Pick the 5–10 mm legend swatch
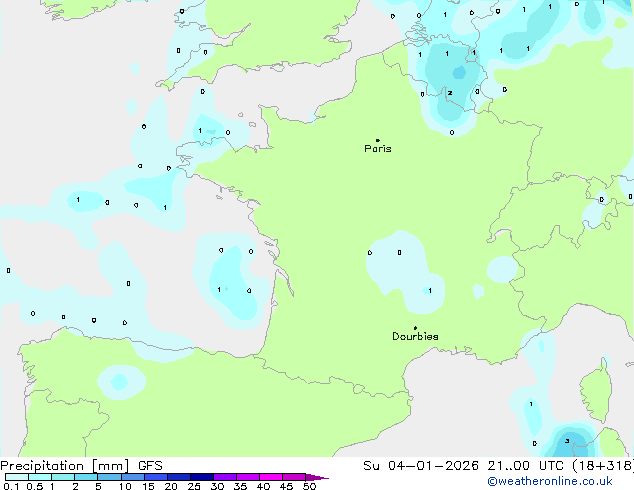634x490 pixels. pos(109,477)
